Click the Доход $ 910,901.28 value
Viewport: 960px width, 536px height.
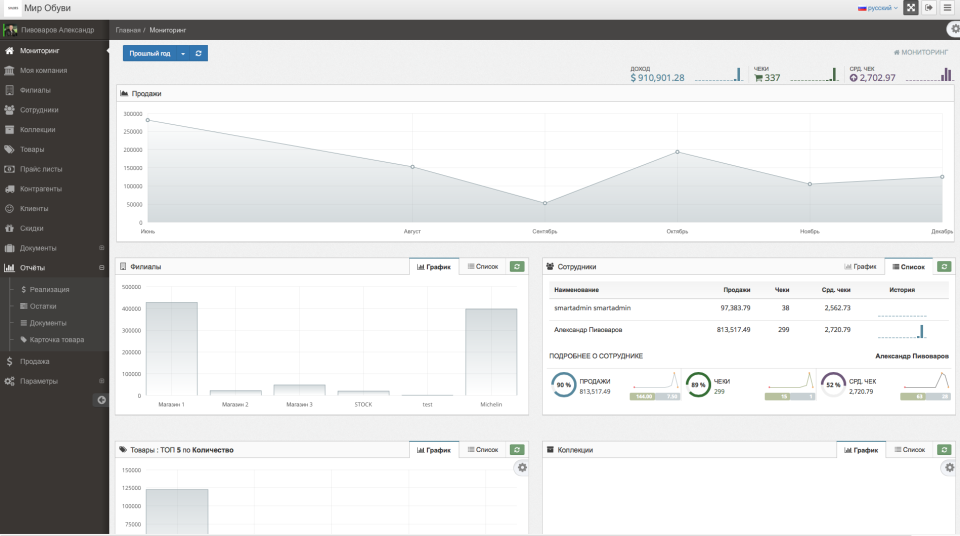tap(657, 78)
